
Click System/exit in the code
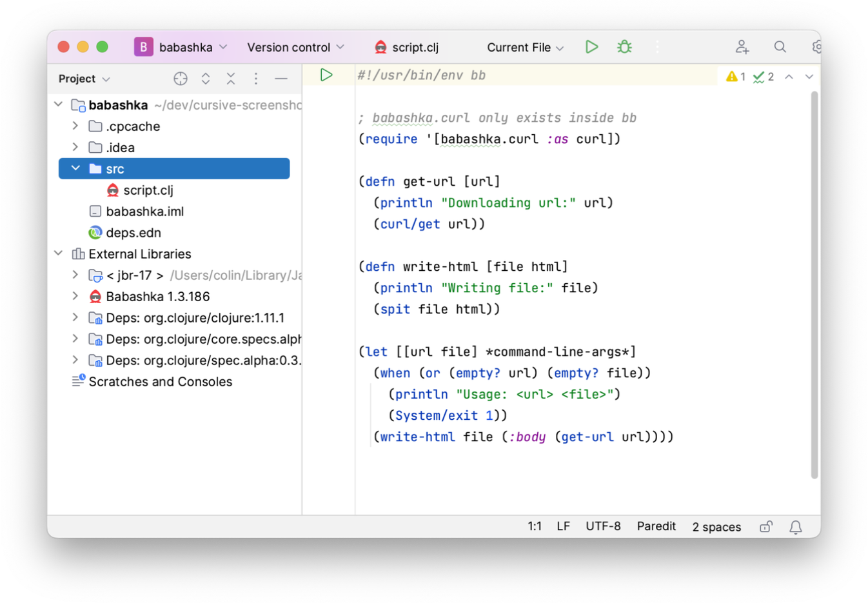437,415
